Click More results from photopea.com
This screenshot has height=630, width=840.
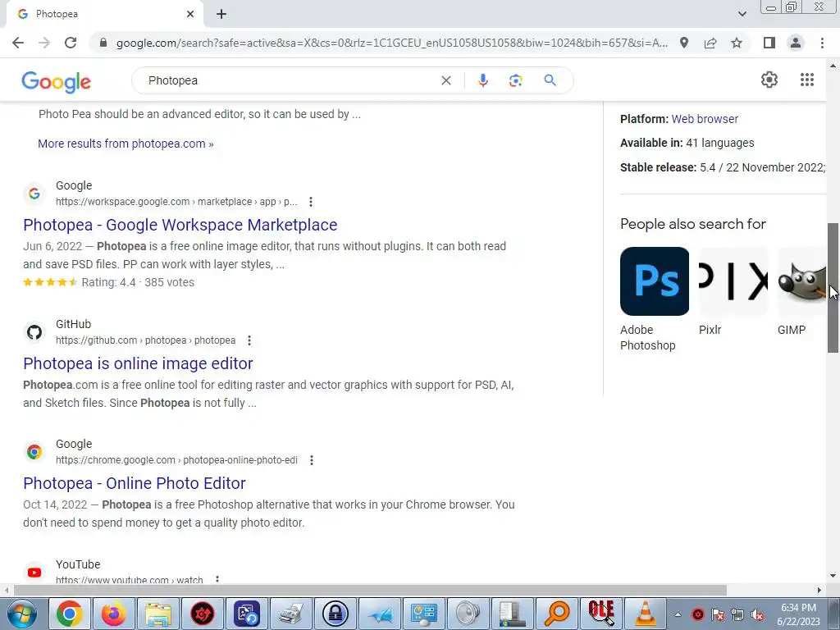[126, 144]
